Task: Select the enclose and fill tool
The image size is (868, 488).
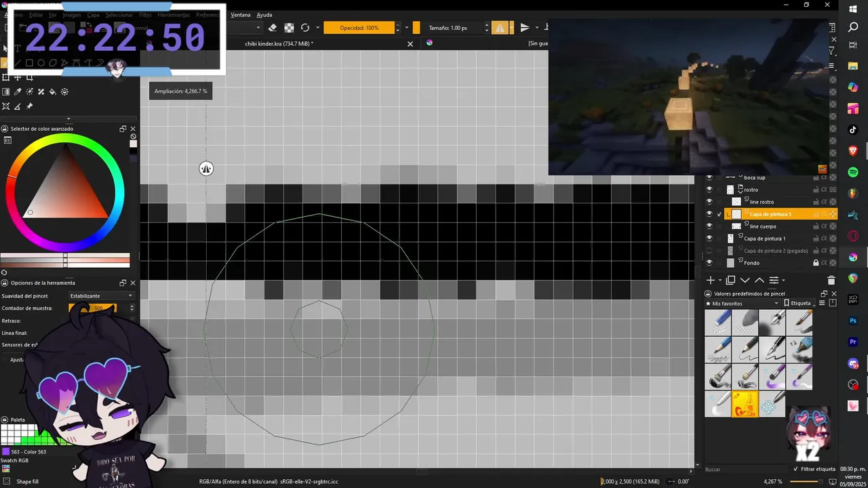Action: coord(64,91)
